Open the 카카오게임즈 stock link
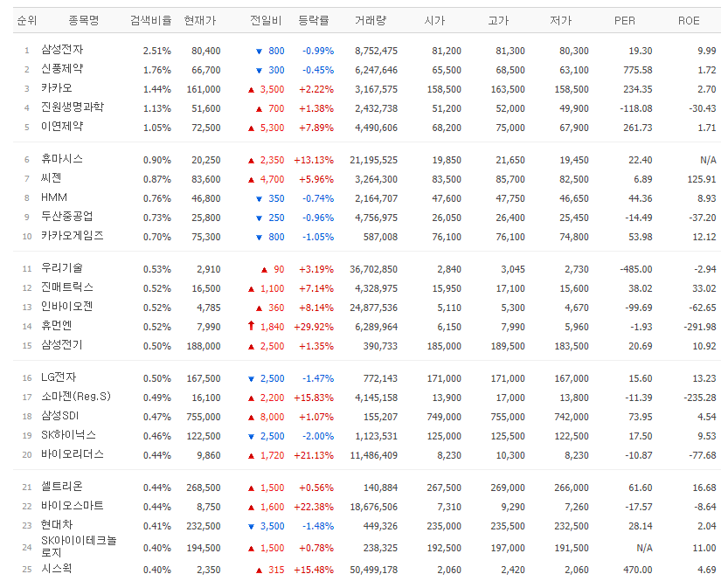This screenshot has width=728, height=581. [x=73, y=235]
